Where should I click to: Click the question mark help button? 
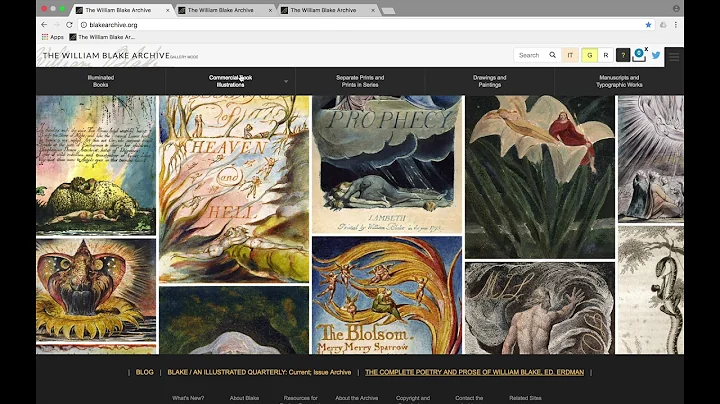point(623,55)
